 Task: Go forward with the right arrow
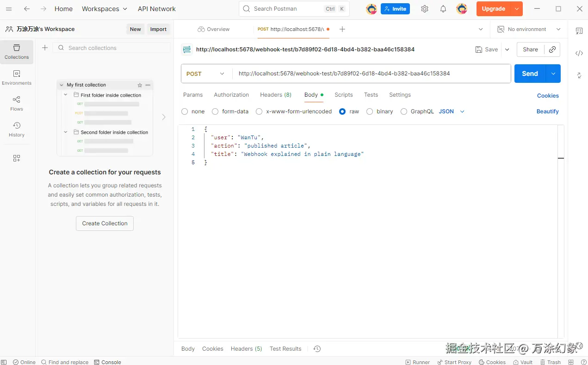[43, 9]
